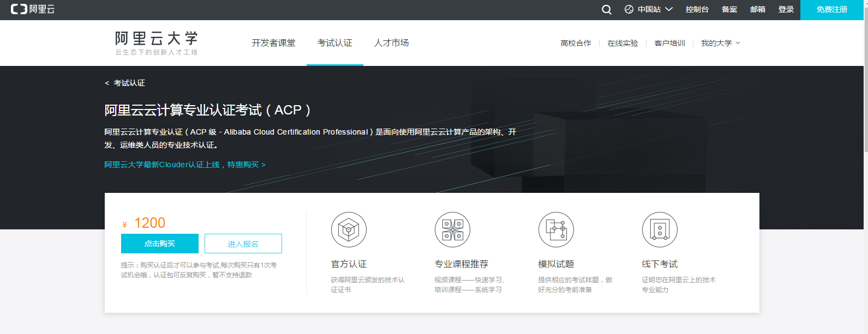Click the 阿里云大学 logo
Screen dimensions: 868x334
(157, 43)
